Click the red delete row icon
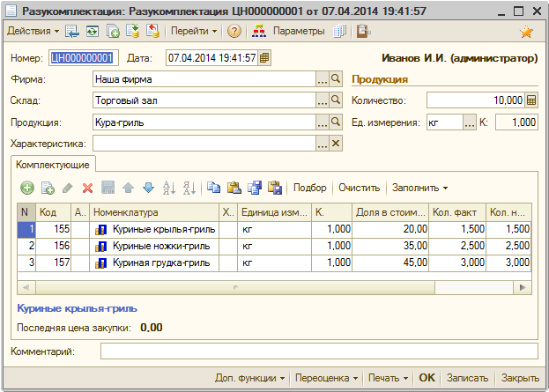This screenshot has width=549, height=392. pyautogui.click(x=87, y=188)
